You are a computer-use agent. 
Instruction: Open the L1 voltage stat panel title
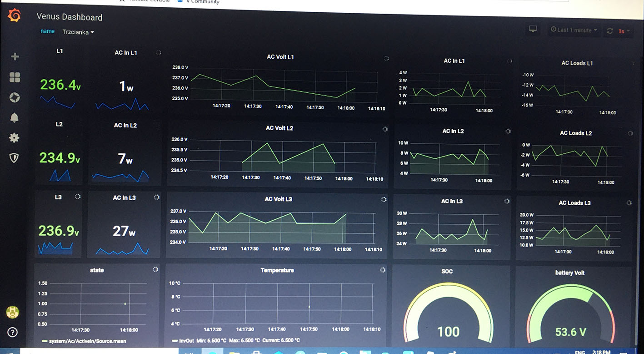[60, 51]
